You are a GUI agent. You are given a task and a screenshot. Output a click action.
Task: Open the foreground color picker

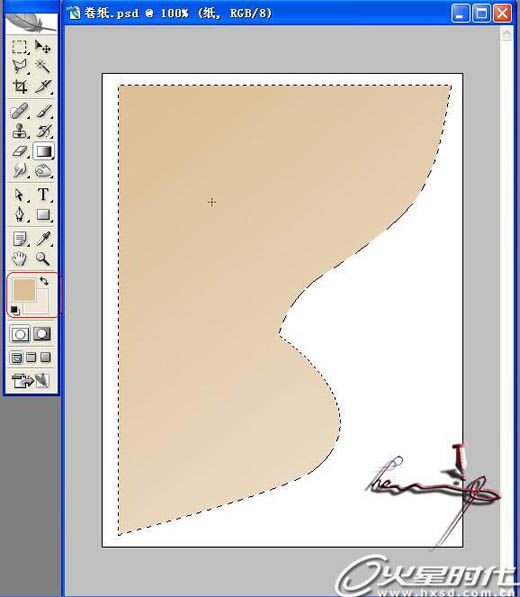click(x=24, y=289)
